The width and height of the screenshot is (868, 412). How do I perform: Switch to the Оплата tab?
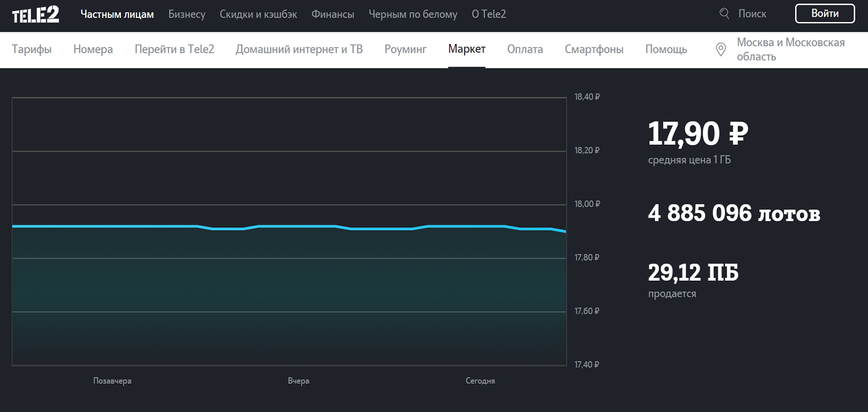click(x=525, y=49)
